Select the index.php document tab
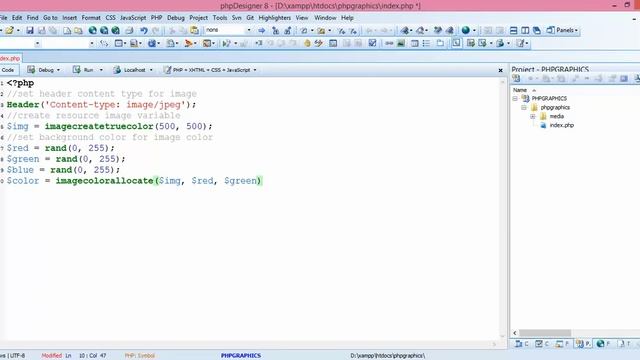This screenshot has height=360, width=640. (x=10, y=58)
